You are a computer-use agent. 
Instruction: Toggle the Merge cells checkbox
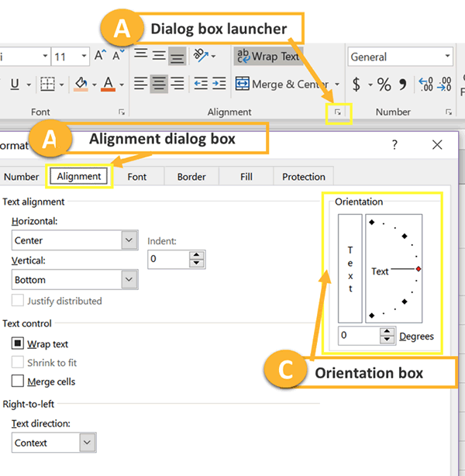[18, 381]
